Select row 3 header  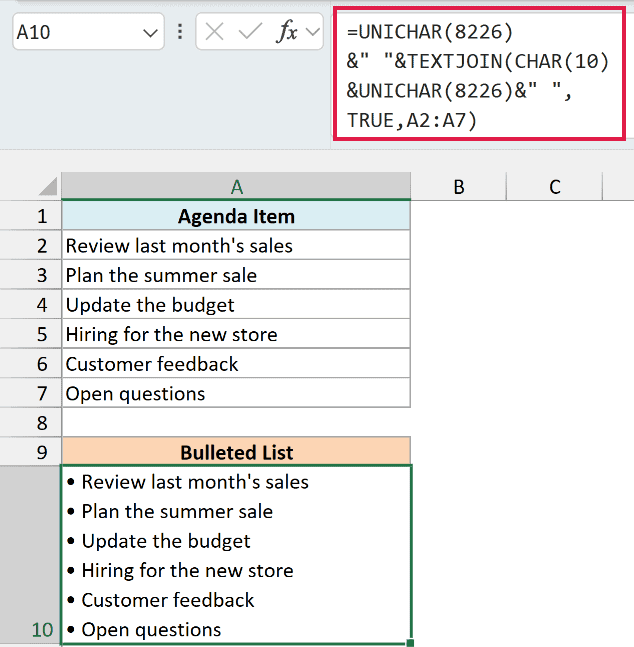pos(31,275)
